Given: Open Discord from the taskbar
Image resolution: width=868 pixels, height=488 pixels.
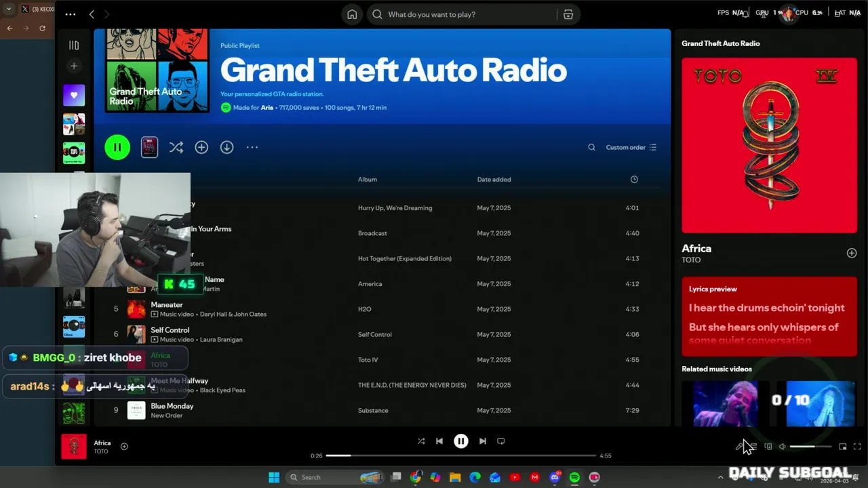Looking at the screenshot, I should click(555, 477).
